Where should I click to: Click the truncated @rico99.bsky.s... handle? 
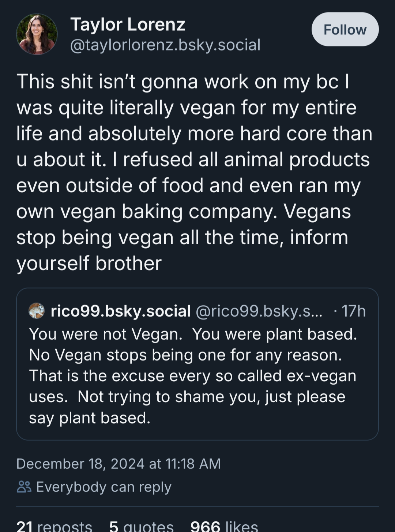pos(259,311)
